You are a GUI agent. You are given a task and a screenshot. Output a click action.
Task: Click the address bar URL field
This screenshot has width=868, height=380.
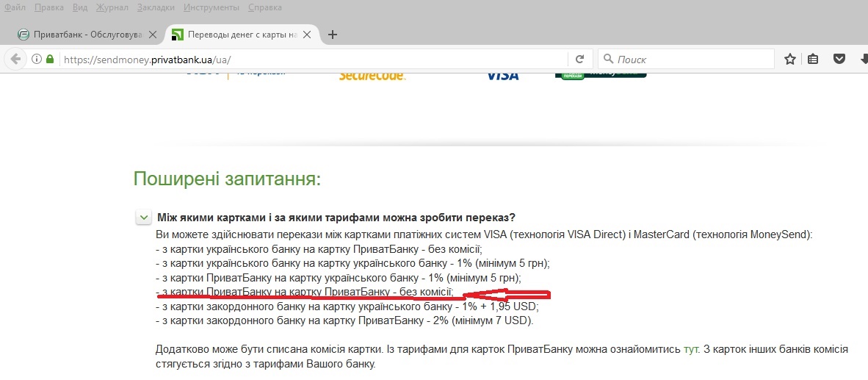point(314,60)
